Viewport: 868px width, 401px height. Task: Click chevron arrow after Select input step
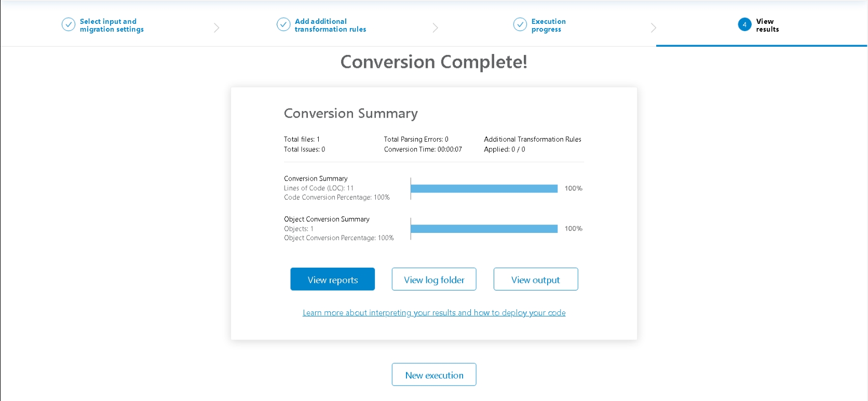point(216,27)
